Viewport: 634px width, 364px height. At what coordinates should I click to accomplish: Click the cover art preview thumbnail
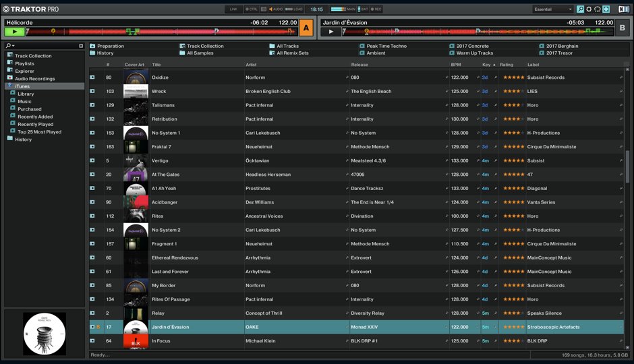pyautogui.click(x=45, y=334)
